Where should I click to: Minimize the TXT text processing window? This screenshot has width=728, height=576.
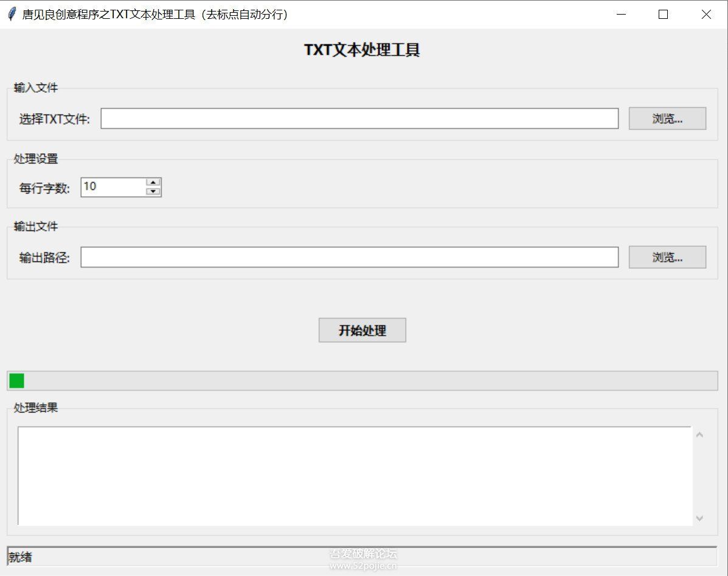click(621, 15)
